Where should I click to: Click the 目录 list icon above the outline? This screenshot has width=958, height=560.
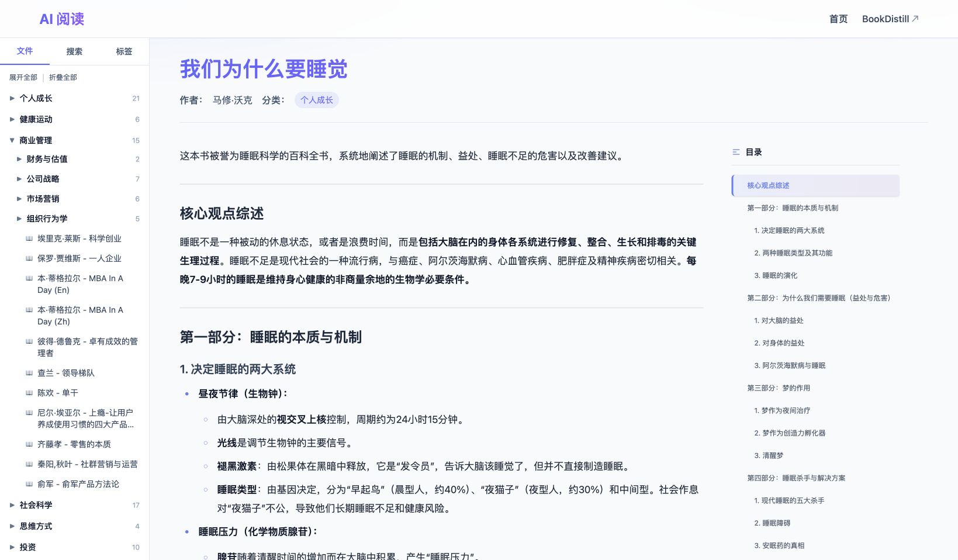click(736, 151)
